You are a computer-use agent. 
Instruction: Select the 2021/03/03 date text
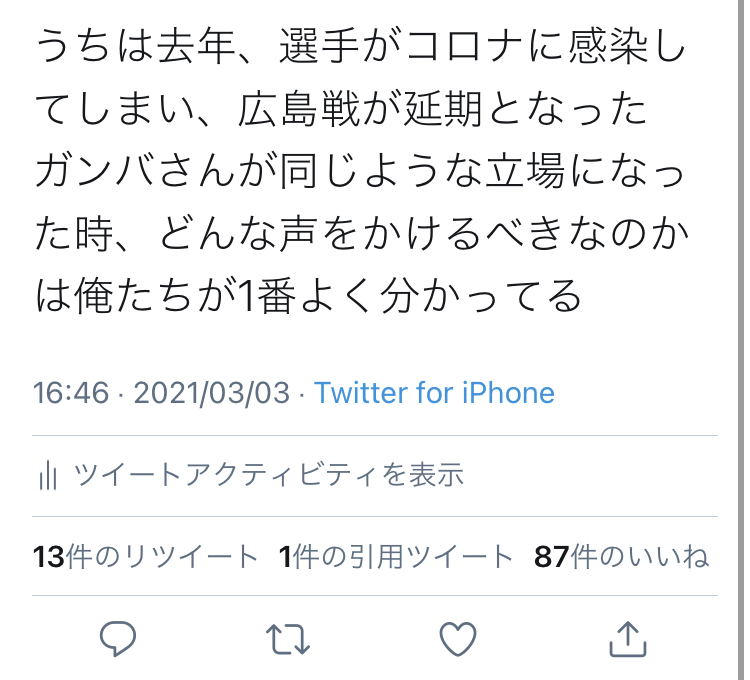[x=211, y=392]
